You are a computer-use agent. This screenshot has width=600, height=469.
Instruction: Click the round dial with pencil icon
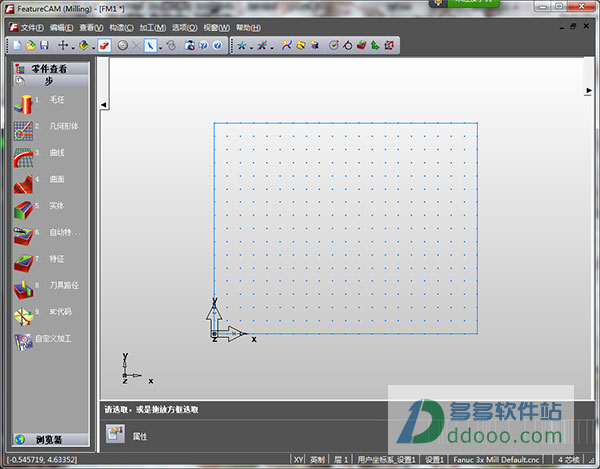tap(334, 46)
